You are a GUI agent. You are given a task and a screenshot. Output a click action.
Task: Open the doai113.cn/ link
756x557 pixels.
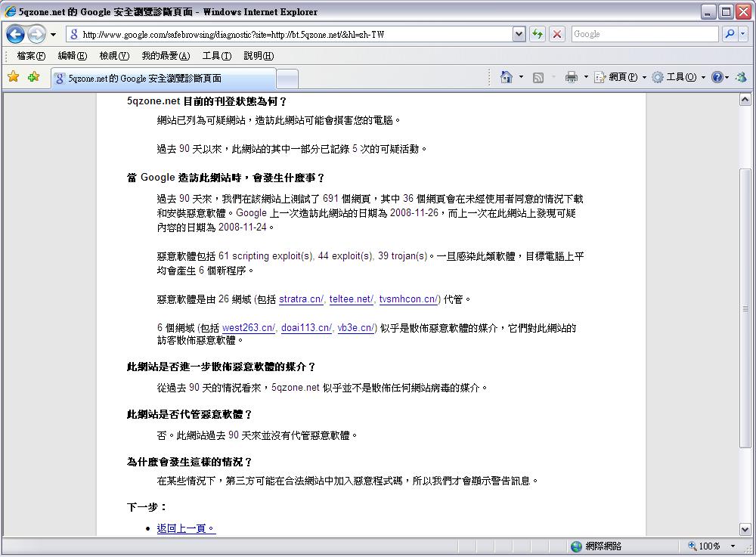307,328
